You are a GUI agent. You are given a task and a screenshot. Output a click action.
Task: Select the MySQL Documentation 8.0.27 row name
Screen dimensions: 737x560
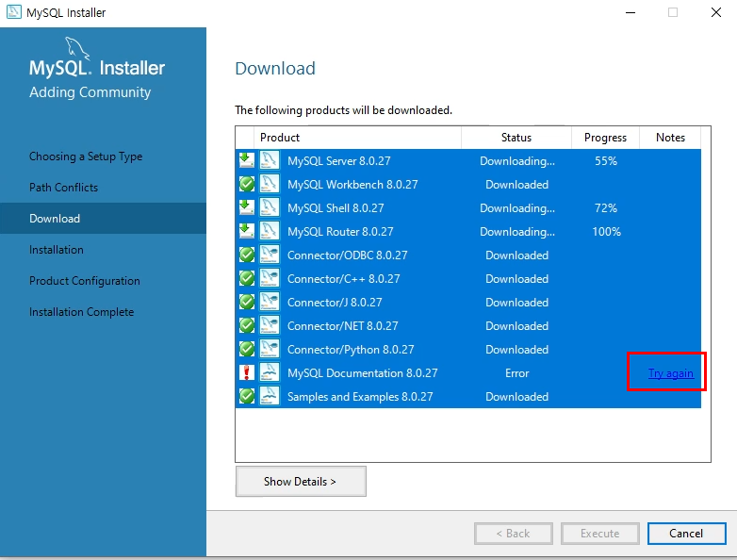(363, 373)
